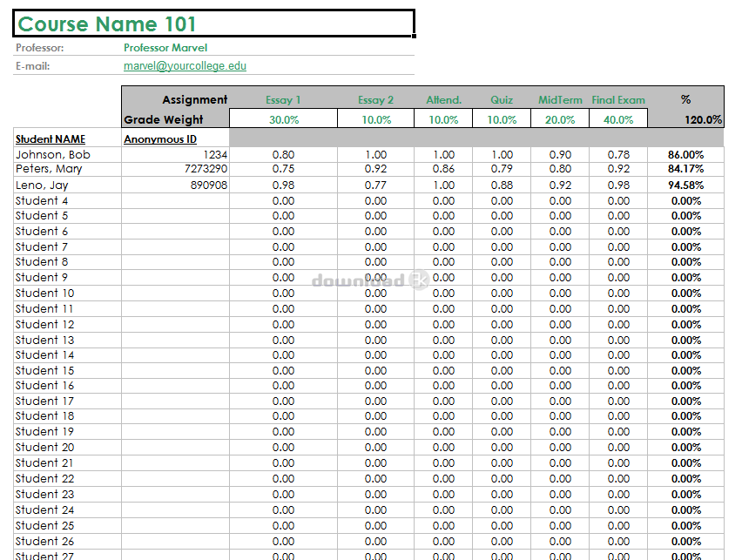Click the Quiz column header

tap(502, 100)
